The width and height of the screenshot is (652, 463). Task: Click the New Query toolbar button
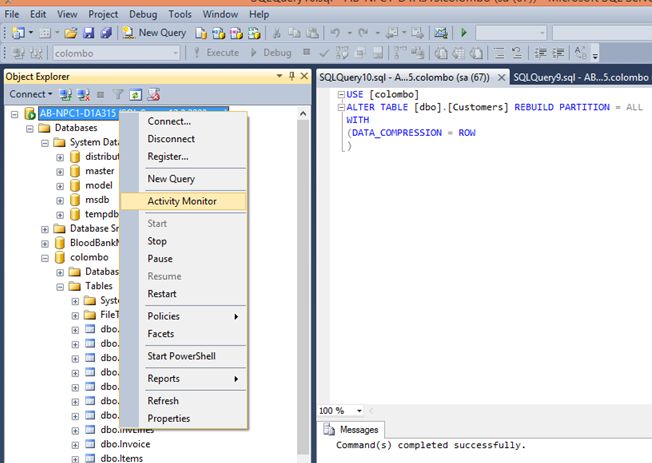point(154,33)
